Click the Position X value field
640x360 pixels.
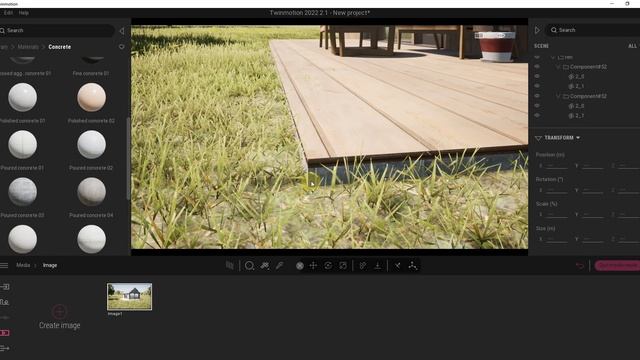(x=557, y=166)
